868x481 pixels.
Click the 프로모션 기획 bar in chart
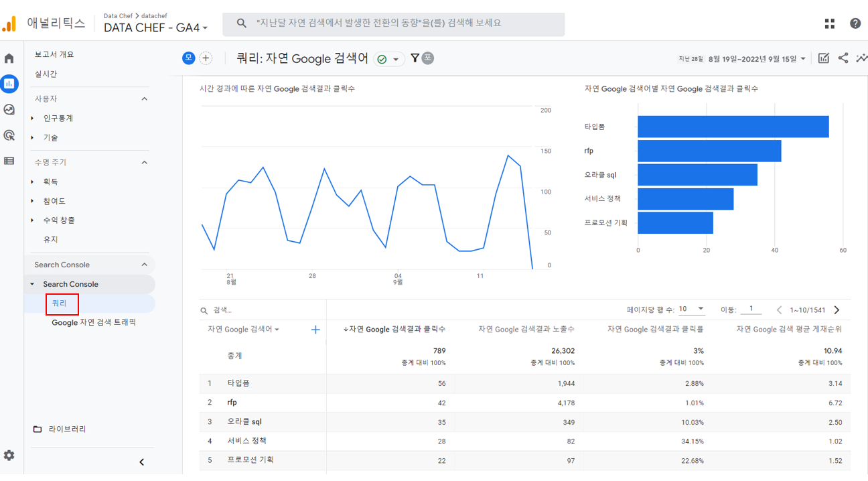[x=675, y=223]
